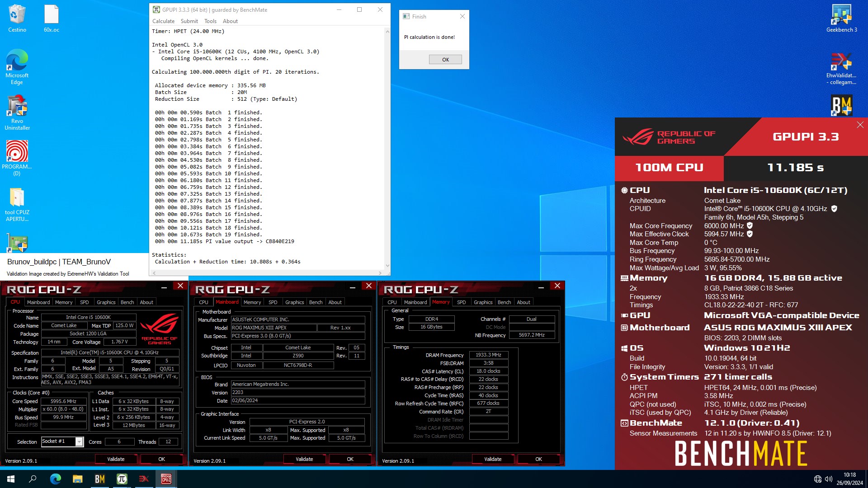Select Mainboard tab in first CPU-Z window
The image size is (868, 488).
(38, 302)
